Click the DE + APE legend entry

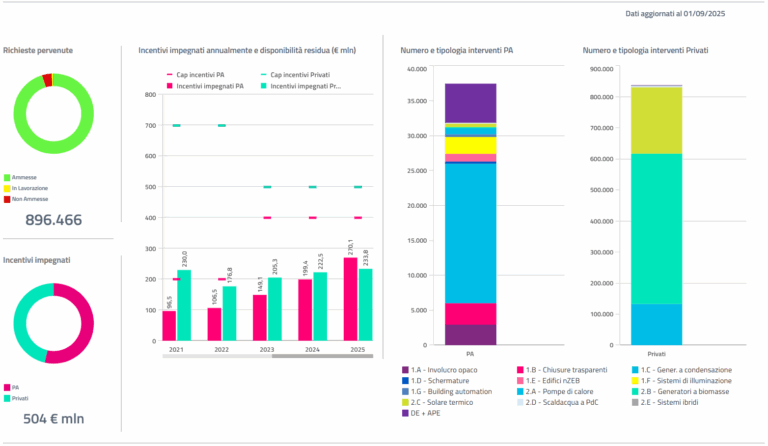[x=421, y=413]
